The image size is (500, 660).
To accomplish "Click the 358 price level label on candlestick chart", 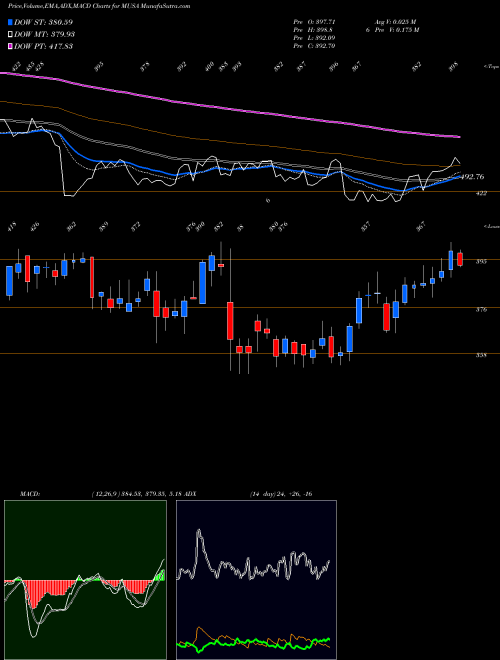I will (x=481, y=355).
